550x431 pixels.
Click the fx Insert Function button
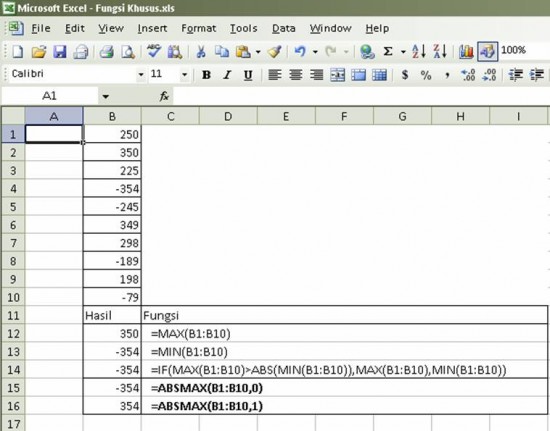(x=164, y=96)
